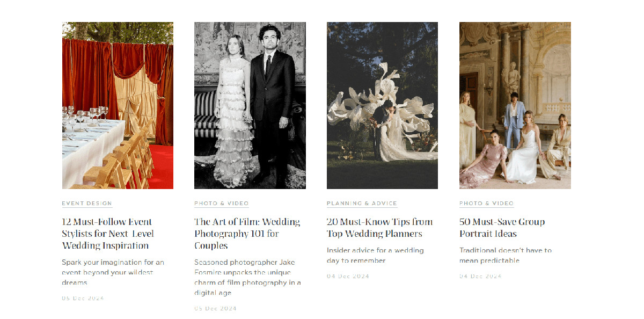Select Photo & Video category under film article
644x319 pixels.
coord(222,204)
